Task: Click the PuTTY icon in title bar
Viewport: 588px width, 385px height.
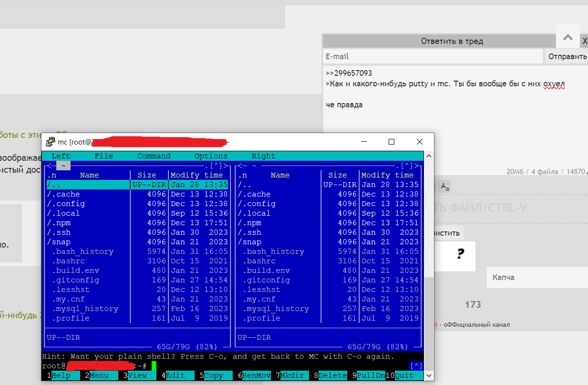Action: point(50,142)
